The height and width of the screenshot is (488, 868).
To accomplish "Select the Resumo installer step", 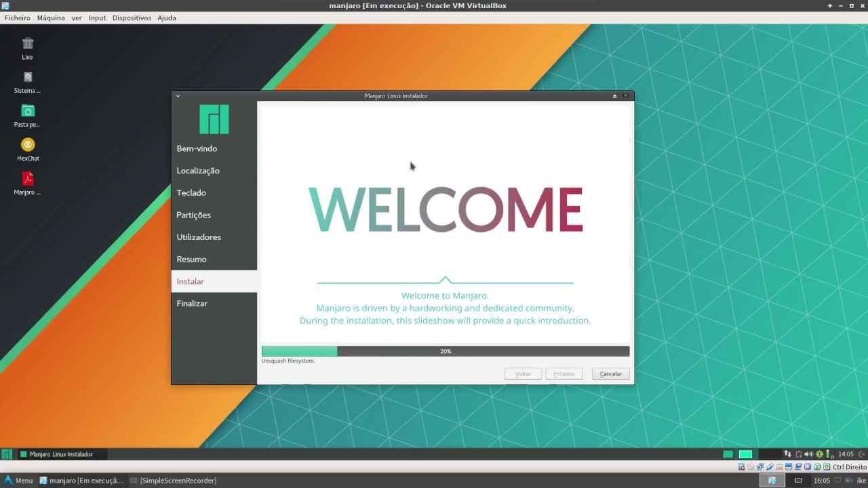I will [214, 259].
